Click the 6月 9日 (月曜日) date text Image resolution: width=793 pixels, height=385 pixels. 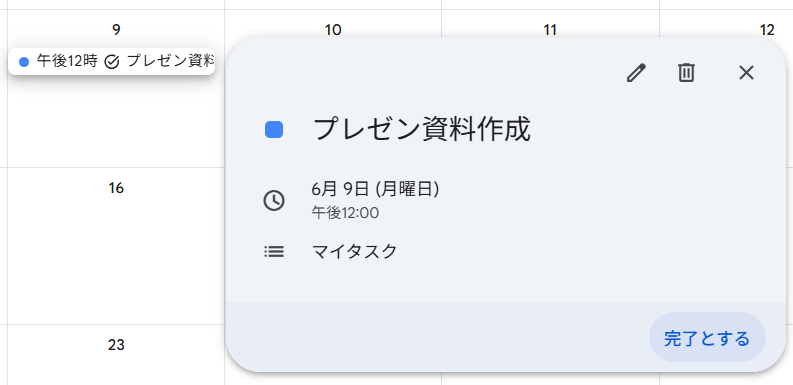375,189
